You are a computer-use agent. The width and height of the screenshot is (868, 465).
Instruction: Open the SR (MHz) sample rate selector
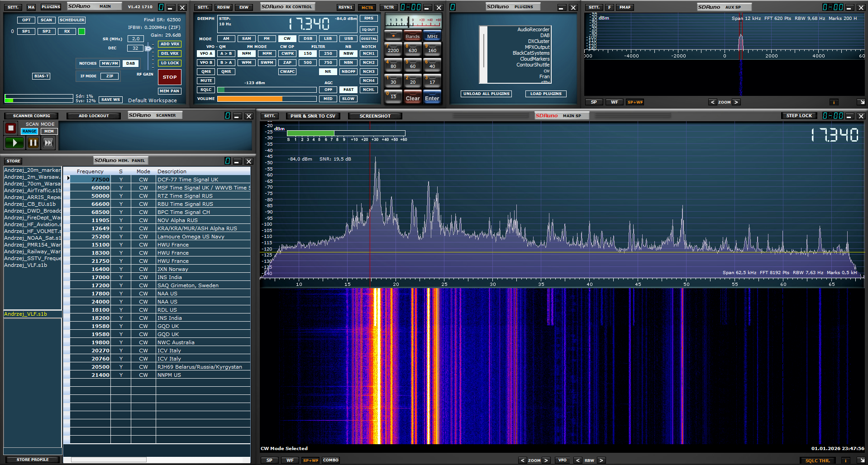click(136, 39)
